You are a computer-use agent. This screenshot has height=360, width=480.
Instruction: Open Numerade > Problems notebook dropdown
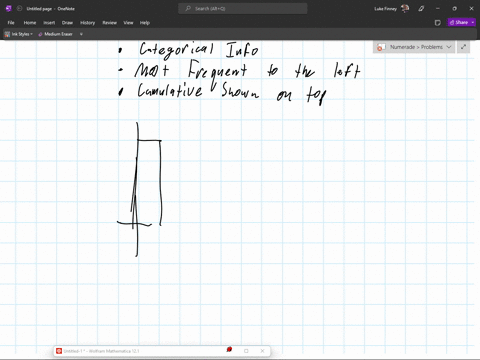point(414,47)
